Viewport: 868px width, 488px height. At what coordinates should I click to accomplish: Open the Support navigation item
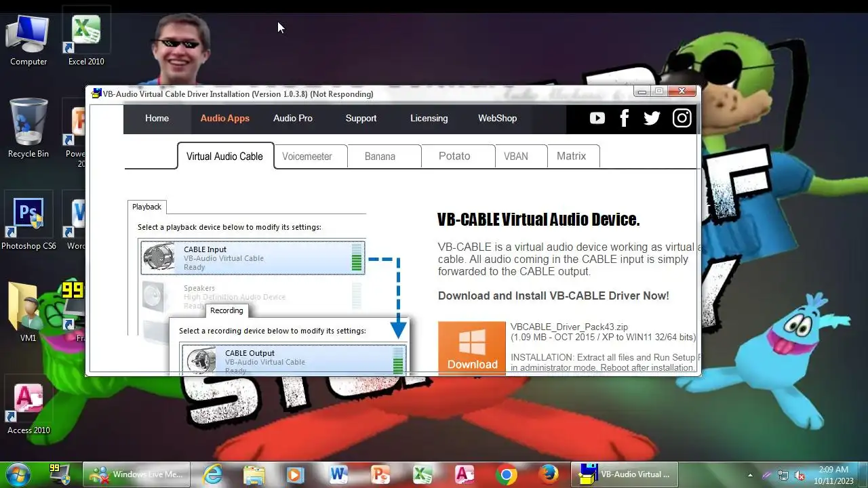361,118
